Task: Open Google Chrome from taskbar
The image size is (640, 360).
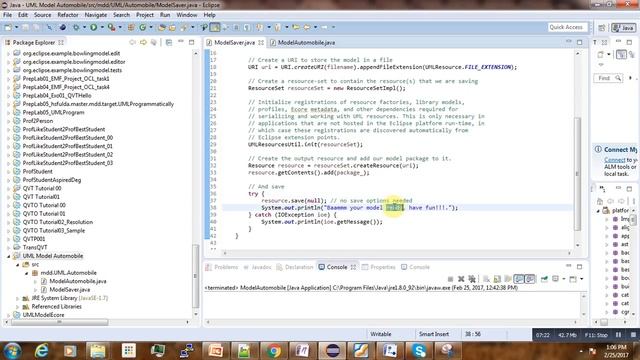Action: (x=273, y=351)
